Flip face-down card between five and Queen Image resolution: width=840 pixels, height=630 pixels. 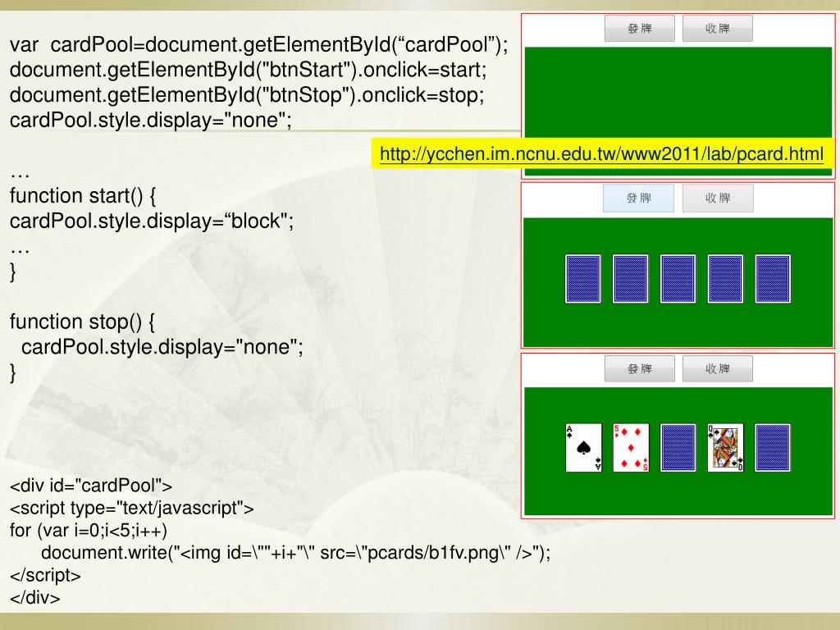click(678, 448)
